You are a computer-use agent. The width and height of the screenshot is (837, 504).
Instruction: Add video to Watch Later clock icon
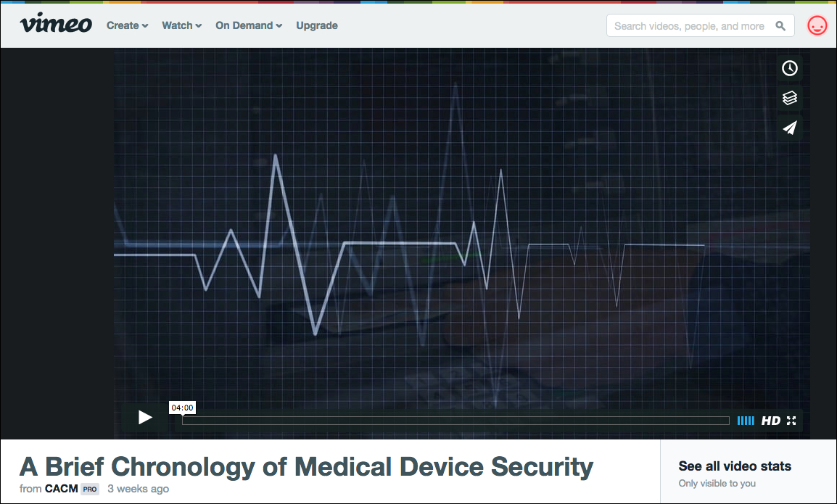coord(789,68)
